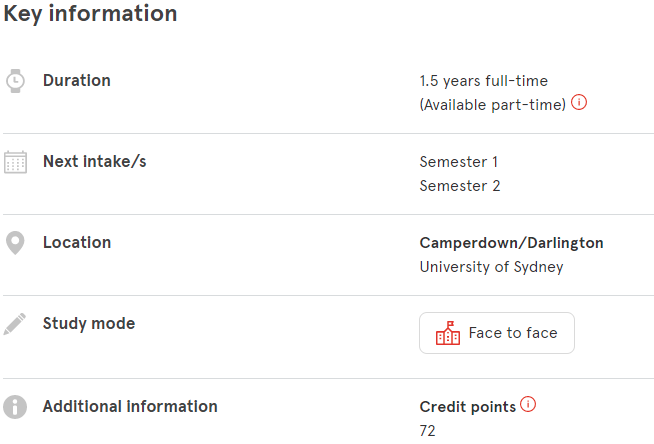Click the watch icon beside Duration
This screenshot has height=444, width=654.
pyautogui.click(x=15, y=81)
